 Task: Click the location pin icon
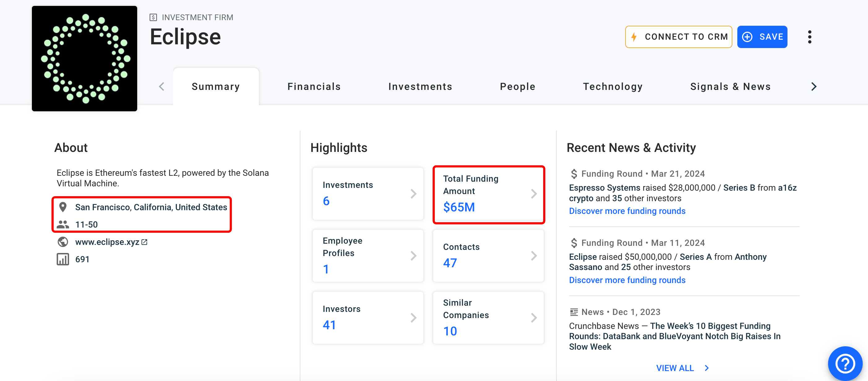pos(63,207)
